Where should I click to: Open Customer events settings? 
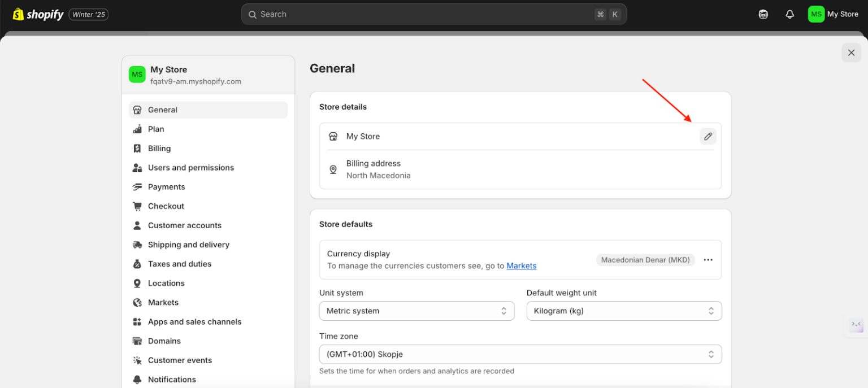coord(180,360)
